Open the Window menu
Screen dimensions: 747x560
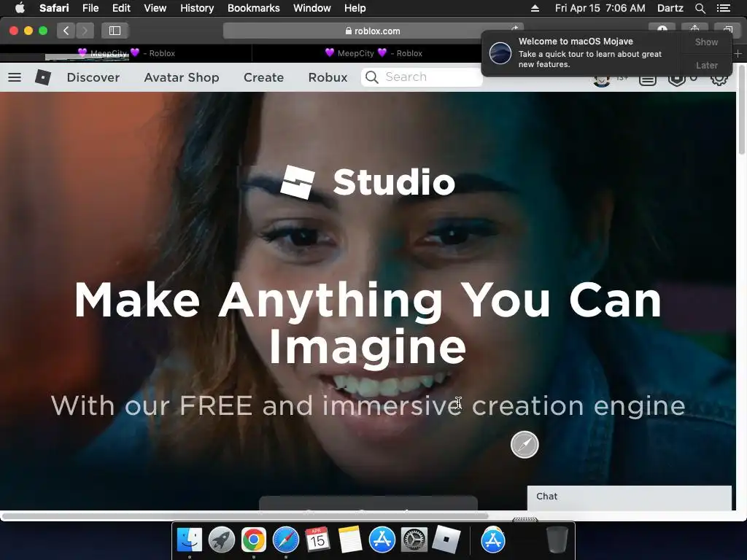tap(312, 8)
